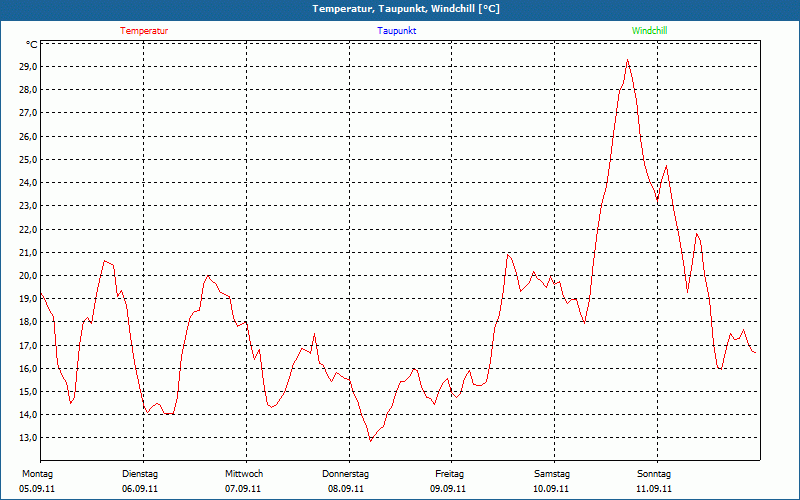Click the red Temperatur legend label
The width and height of the screenshot is (800, 500).
click(x=144, y=31)
